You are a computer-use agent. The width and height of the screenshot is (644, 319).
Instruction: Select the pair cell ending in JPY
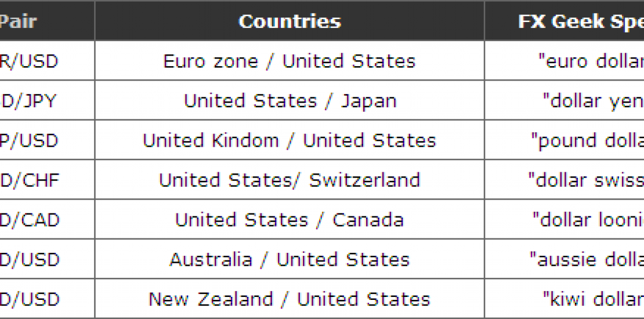(29, 101)
